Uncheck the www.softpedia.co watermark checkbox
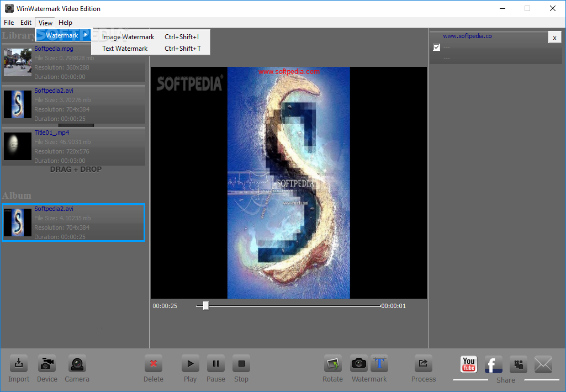The height and width of the screenshot is (392, 566). 437,47
